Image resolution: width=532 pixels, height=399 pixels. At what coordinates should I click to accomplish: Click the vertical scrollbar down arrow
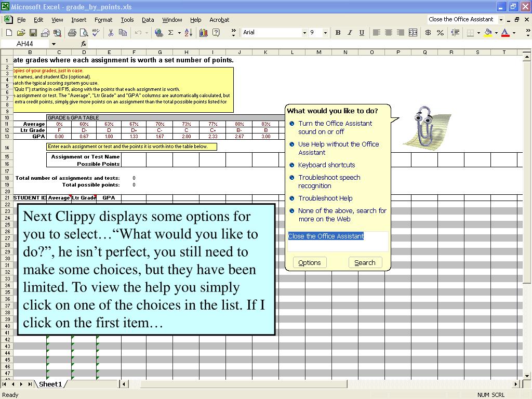coord(527,376)
